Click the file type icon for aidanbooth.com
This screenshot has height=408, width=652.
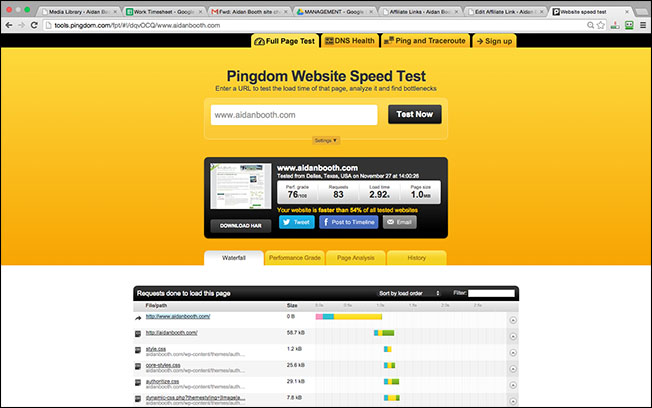(138, 334)
